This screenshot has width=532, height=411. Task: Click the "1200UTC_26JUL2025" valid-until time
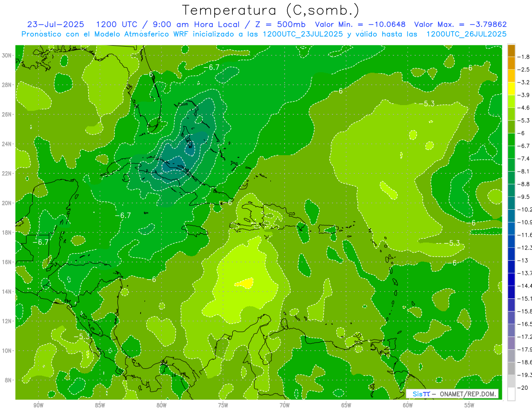coord(466,34)
